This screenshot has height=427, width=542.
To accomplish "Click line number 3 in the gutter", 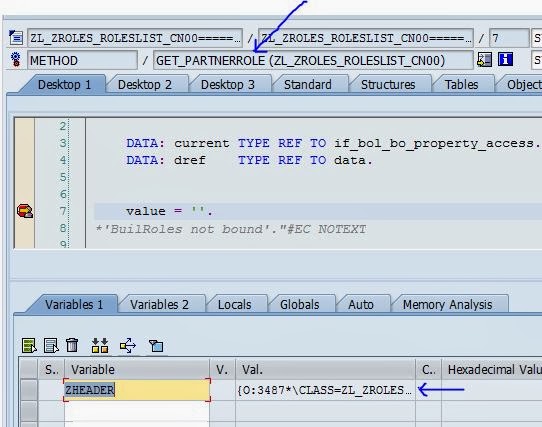I will [63, 143].
